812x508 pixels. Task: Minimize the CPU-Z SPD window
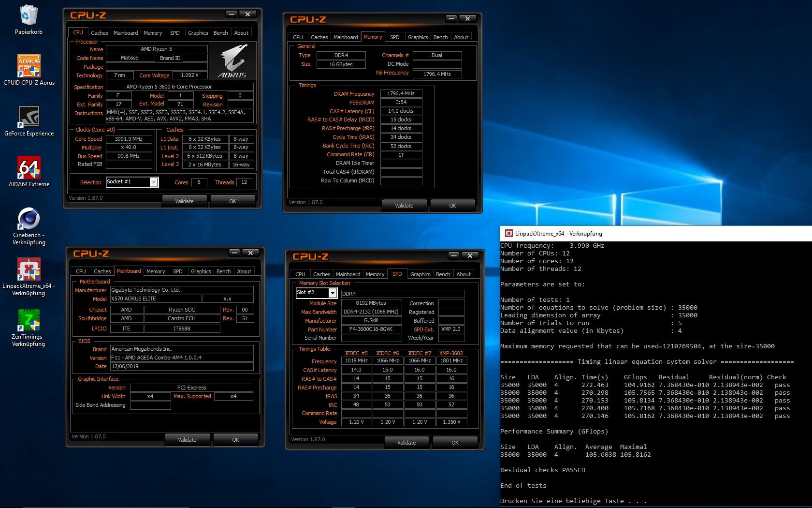coord(454,256)
